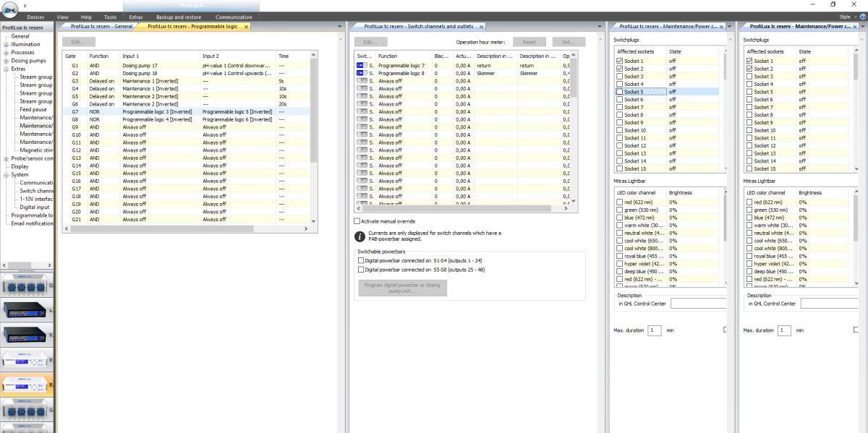Check Digital powerbar S5-S8 (outputs 25 - 48)
This screenshot has width=868, height=433.
pyautogui.click(x=361, y=270)
